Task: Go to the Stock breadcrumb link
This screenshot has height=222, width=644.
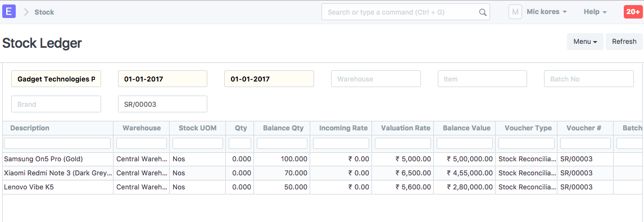Action: click(44, 12)
